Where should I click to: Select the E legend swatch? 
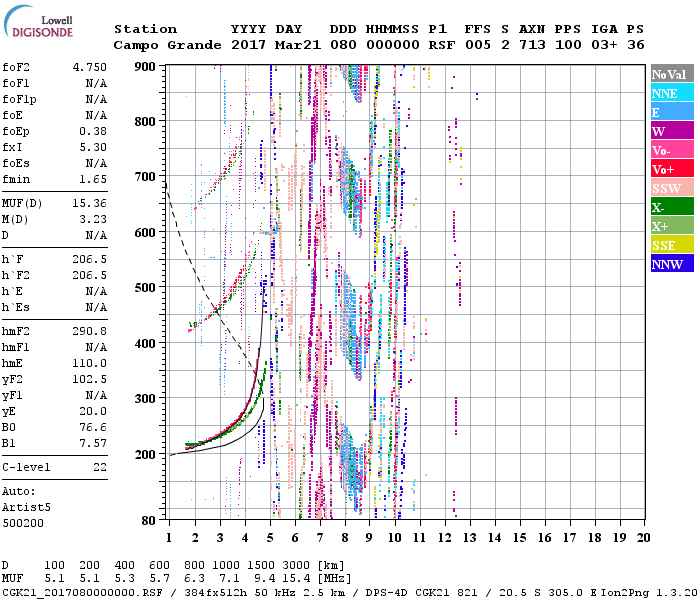(672, 112)
